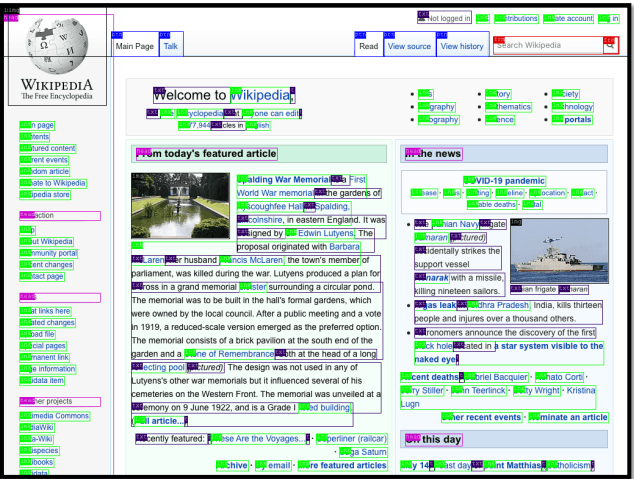Open the Andhra Pradesh link
Viewport: 634px width, 479px height.
tap(499, 305)
